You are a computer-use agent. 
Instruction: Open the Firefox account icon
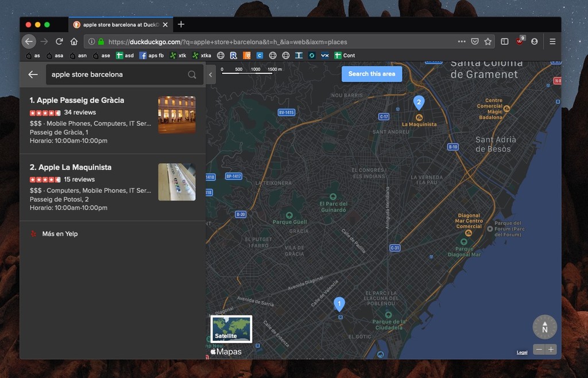pos(535,41)
